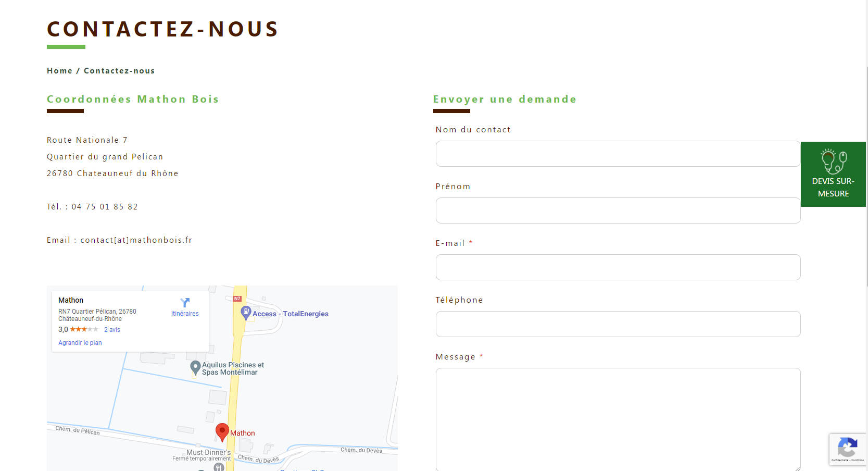Click the lightbulb and mouse devis icon
The height and width of the screenshot is (471, 868).
pyautogui.click(x=834, y=161)
